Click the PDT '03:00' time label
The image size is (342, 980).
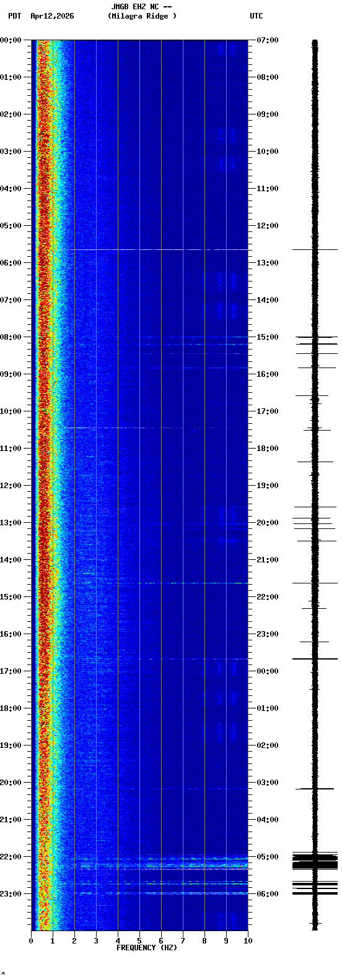(11, 152)
